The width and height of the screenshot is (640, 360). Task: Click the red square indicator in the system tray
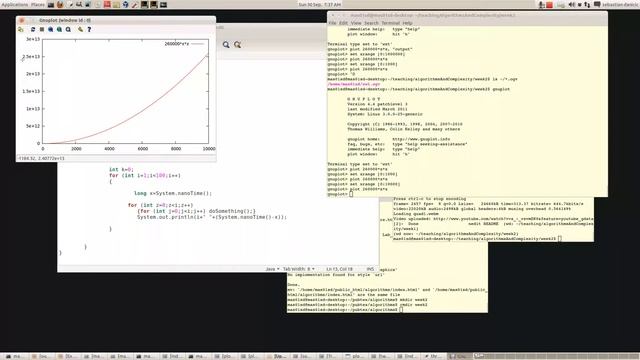549,5
